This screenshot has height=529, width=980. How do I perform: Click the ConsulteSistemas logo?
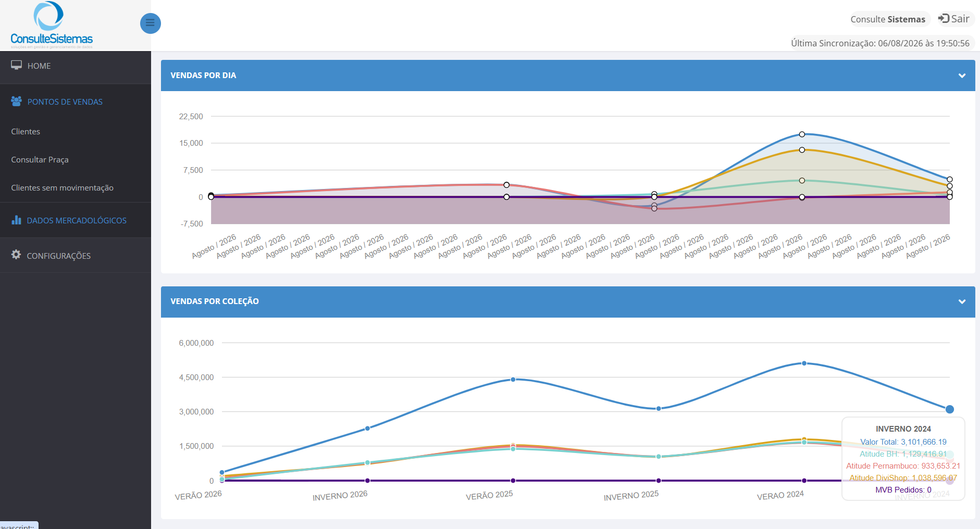pos(52,25)
